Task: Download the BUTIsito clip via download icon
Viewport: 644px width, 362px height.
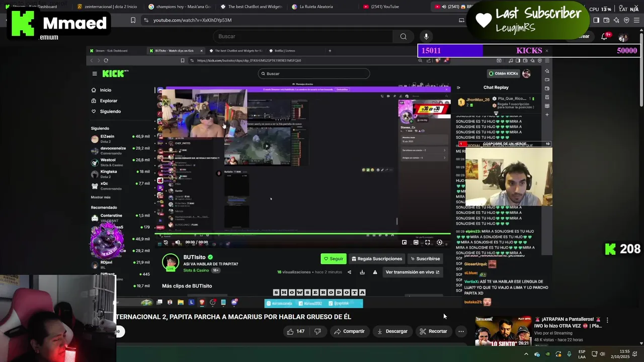Action: point(362,272)
